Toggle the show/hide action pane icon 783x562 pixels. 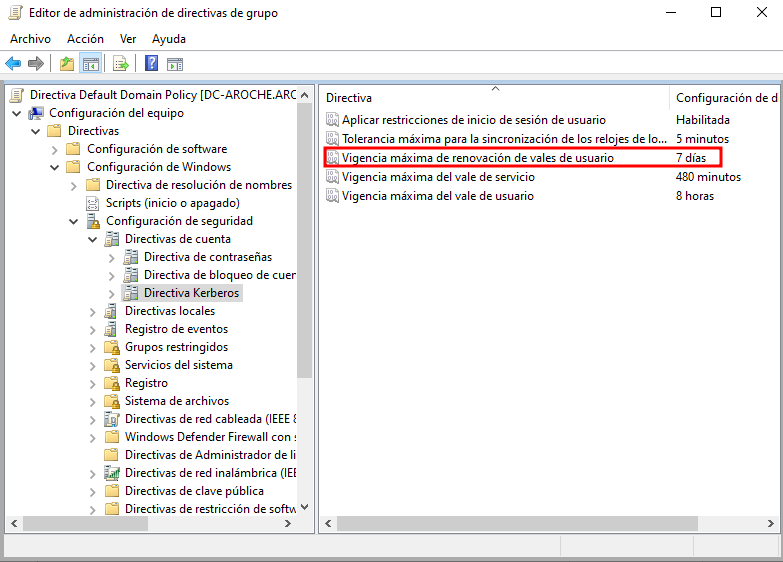pyautogui.click(x=175, y=64)
